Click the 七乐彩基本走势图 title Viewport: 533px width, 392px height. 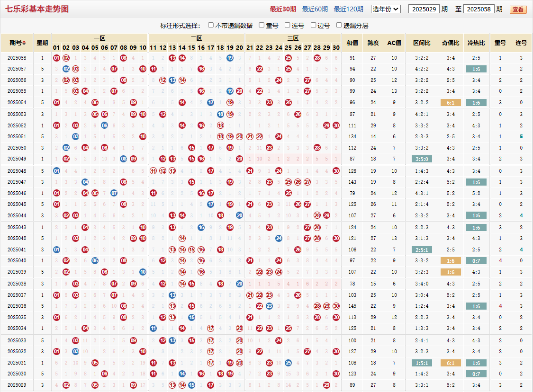coord(36,9)
